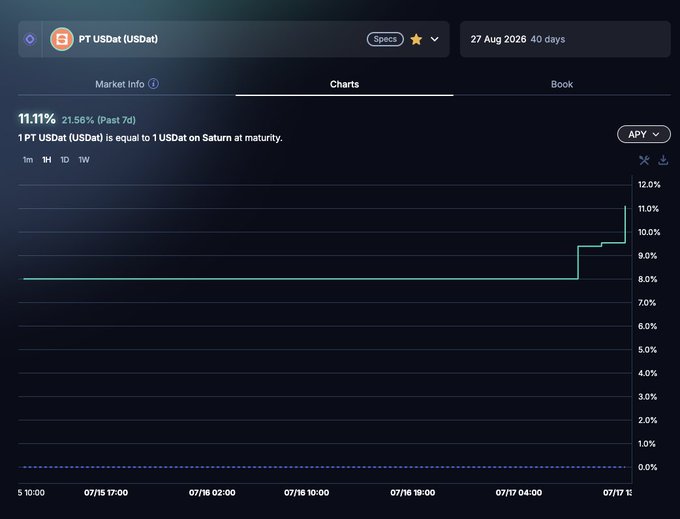Click the 5.0% axis label
The height and width of the screenshot is (519, 680).
pyautogui.click(x=647, y=350)
